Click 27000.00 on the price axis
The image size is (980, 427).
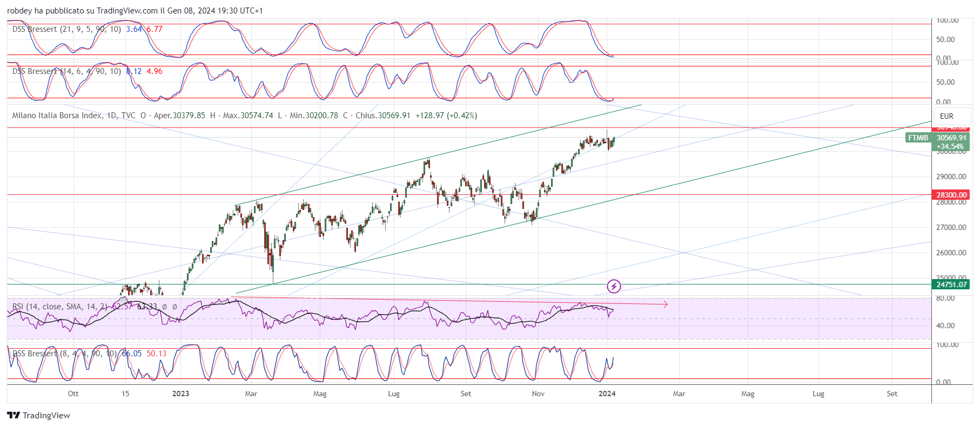(x=951, y=227)
